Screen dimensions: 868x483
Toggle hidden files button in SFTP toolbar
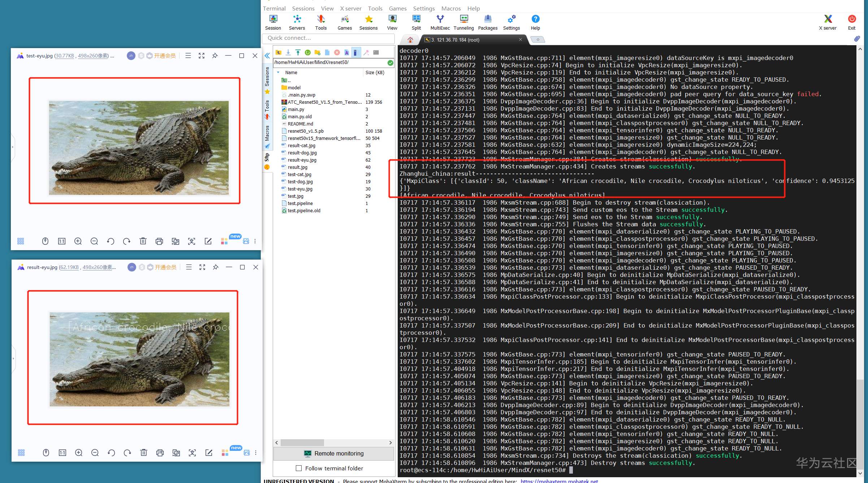356,52
